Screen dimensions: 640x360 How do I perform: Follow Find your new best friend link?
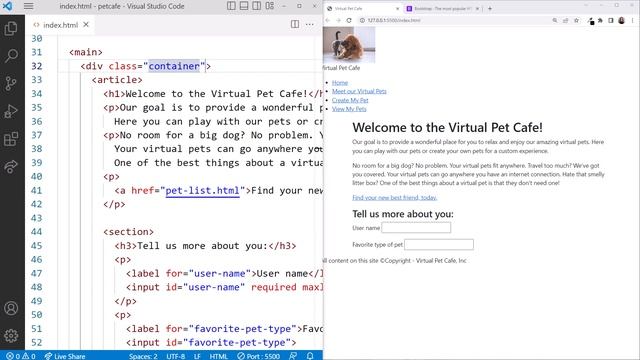point(395,198)
